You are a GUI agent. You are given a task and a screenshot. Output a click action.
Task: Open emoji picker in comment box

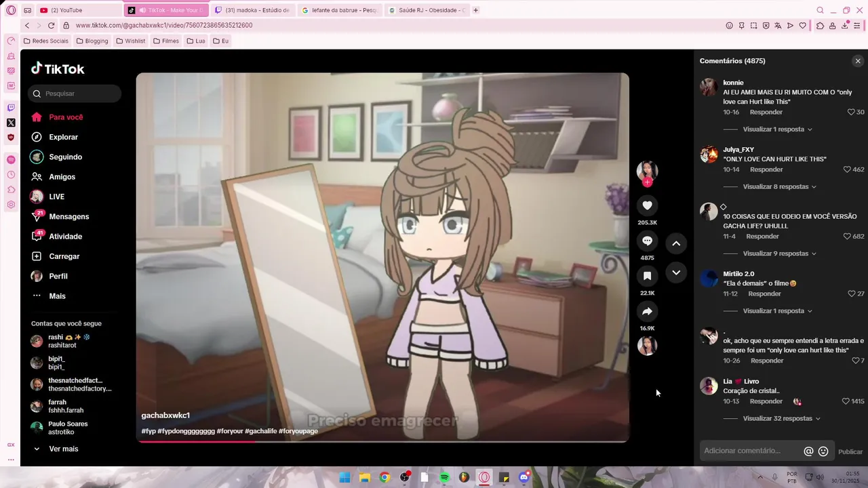tap(823, 451)
